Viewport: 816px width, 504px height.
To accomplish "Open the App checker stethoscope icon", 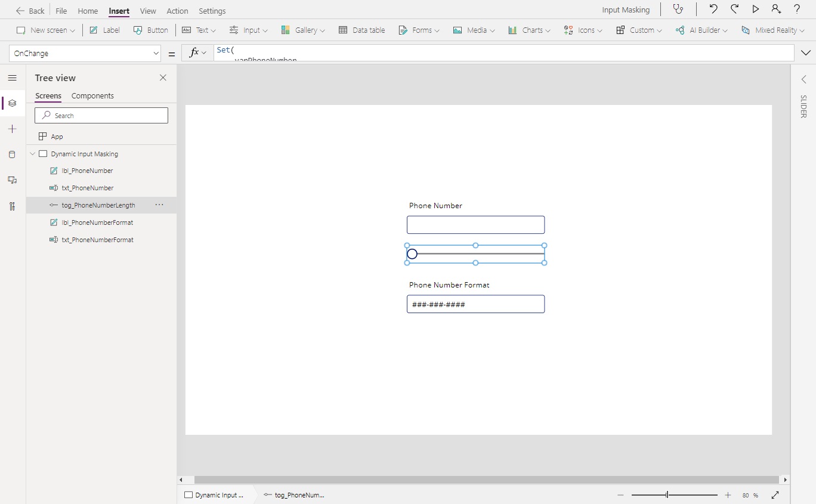I will (x=678, y=9).
